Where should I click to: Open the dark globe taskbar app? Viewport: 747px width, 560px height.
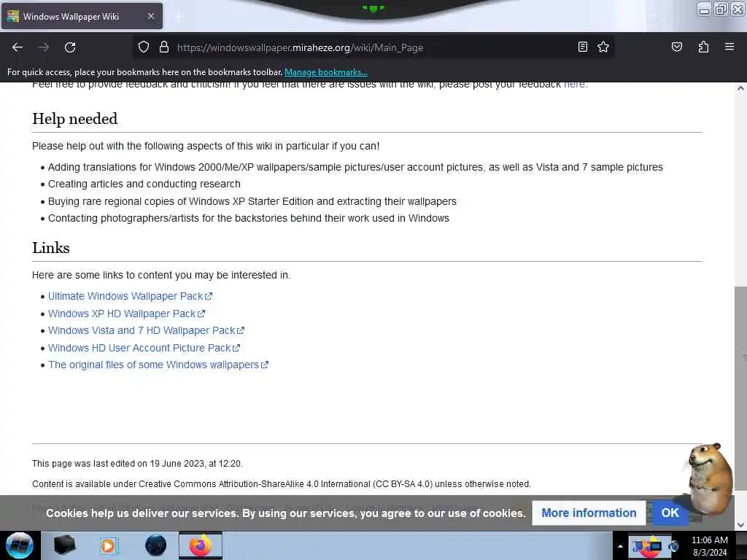coord(155,545)
